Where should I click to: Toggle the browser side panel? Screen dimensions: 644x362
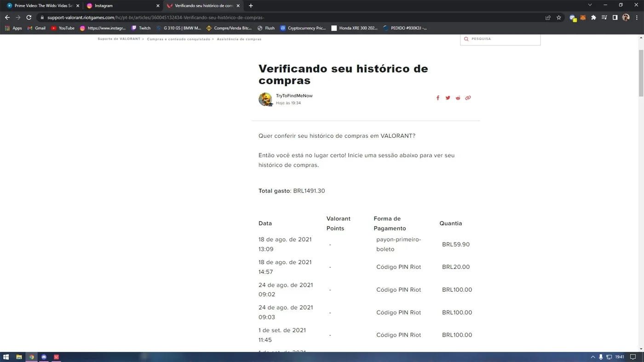tap(615, 17)
